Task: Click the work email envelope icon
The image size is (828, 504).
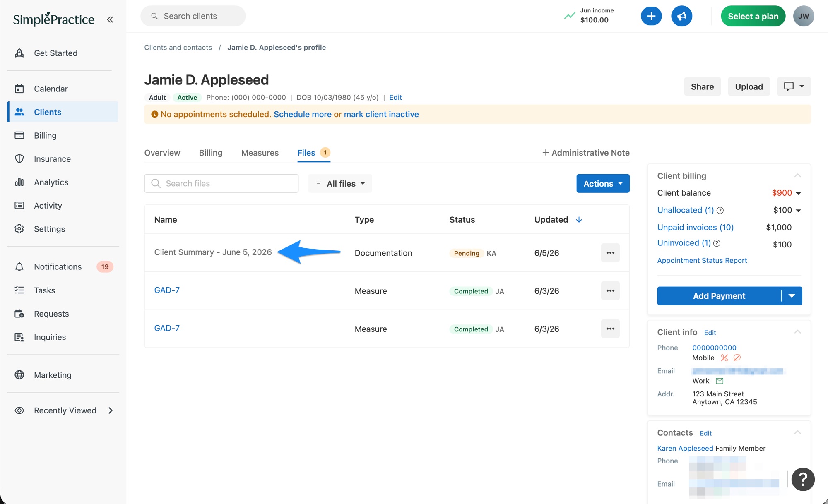Action: [x=720, y=381]
